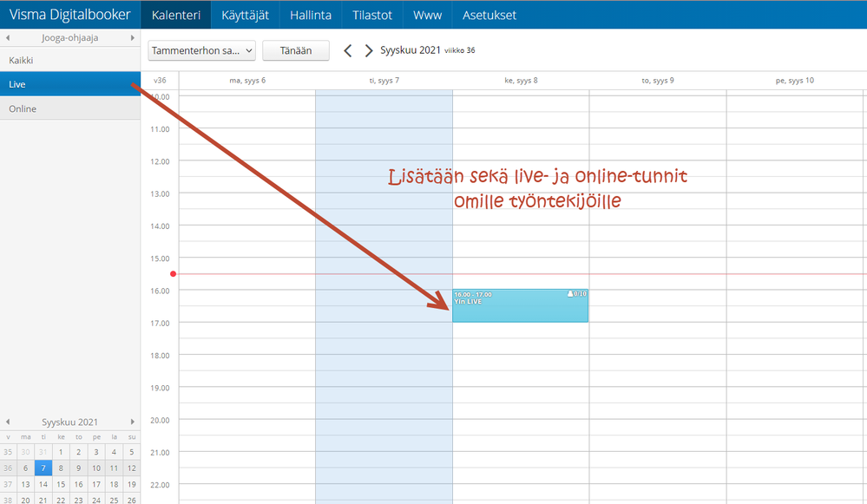Click Syyskuu 2021 viikko 36 heading
867x504 pixels.
coord(427,50)
